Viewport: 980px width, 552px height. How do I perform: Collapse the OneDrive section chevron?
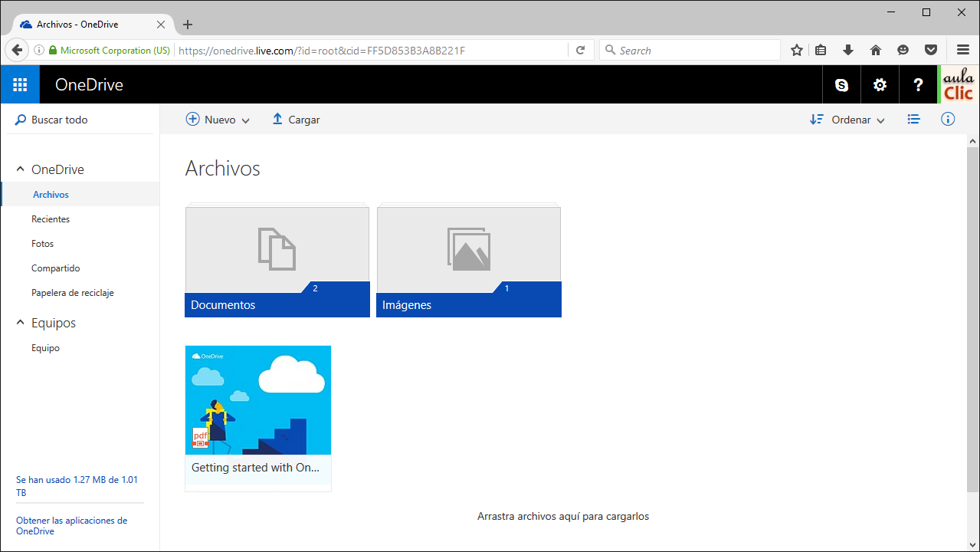tap(20, 169)
